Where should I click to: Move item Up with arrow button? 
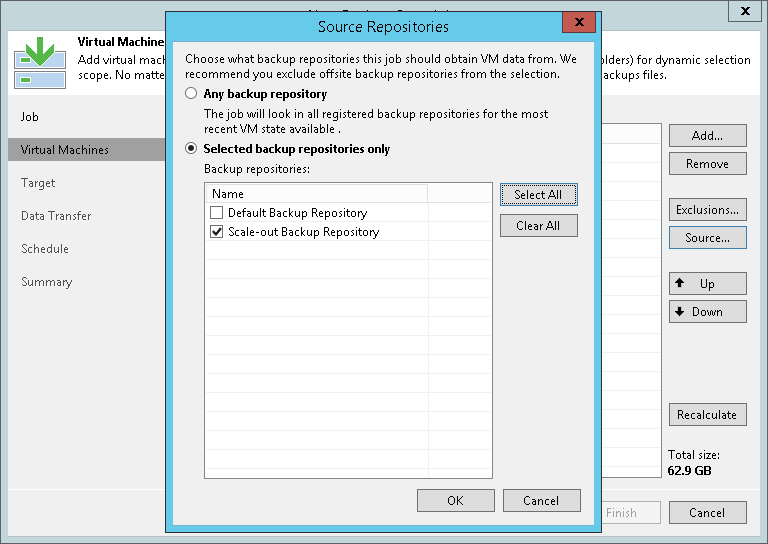(708, 284)
